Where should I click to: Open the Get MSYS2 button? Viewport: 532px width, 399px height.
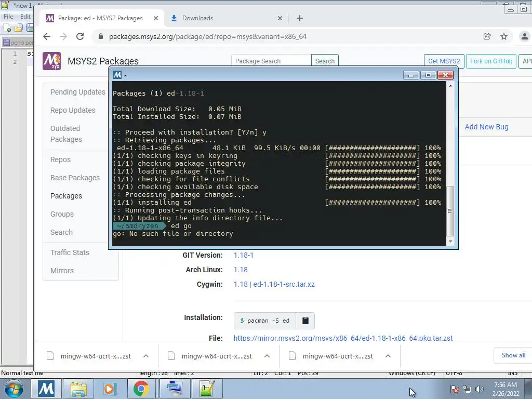tap(444, 61)
